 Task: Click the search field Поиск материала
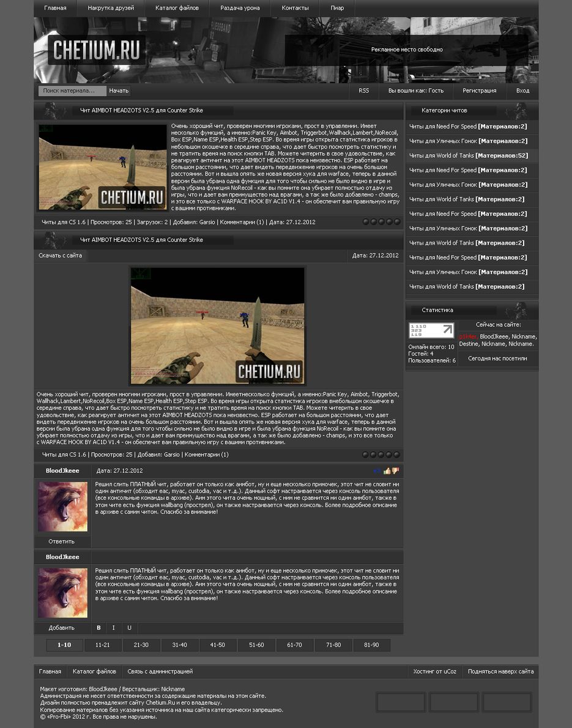[72, 91]
